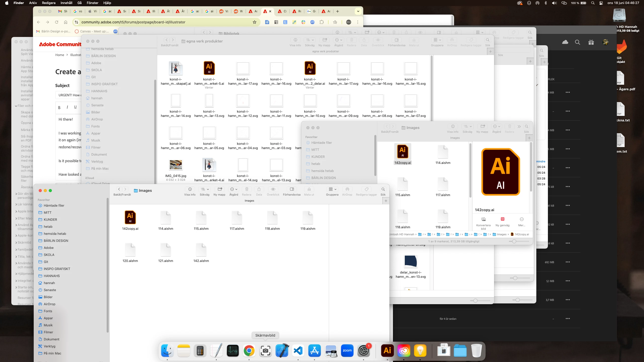Viewport: 644px width, 362px height.
Task: Open the Gruppera grouping dropdown
Action: 332,189
